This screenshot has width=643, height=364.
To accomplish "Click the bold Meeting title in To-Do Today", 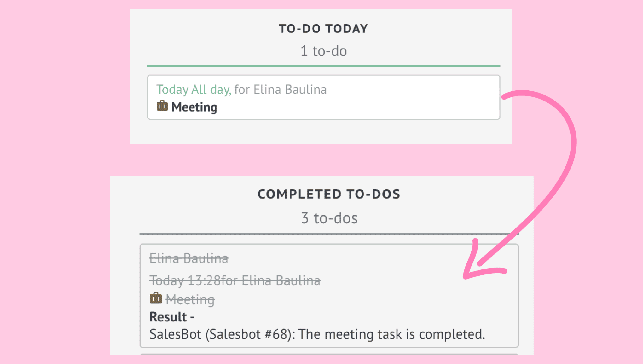I will [x=194, y=107].
